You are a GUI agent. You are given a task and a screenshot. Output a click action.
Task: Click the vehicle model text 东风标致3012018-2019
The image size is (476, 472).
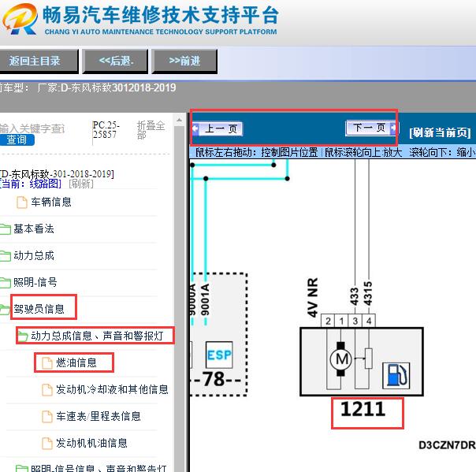coord(123,87)
